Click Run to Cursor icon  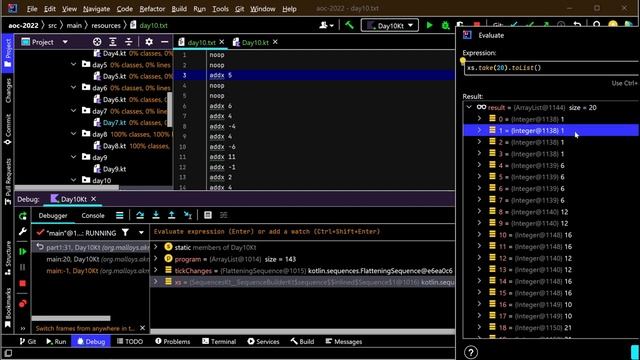[x=188, y=215]
